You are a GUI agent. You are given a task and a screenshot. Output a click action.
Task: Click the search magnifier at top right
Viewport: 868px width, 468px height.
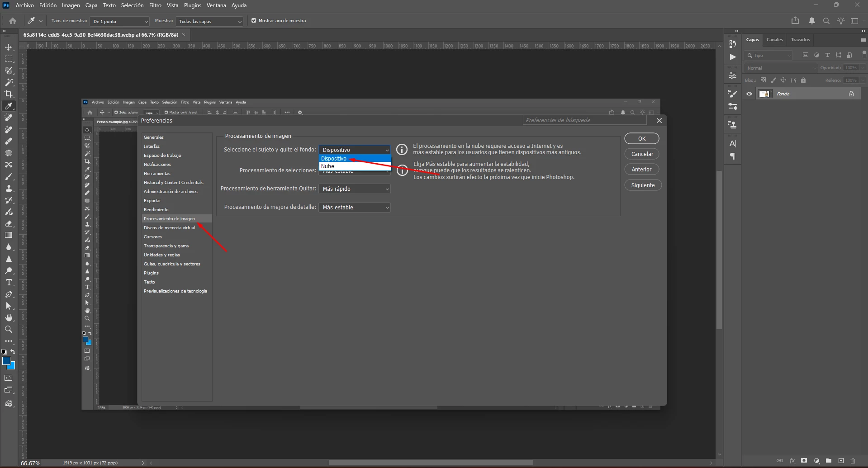click(x=826, y=21)
